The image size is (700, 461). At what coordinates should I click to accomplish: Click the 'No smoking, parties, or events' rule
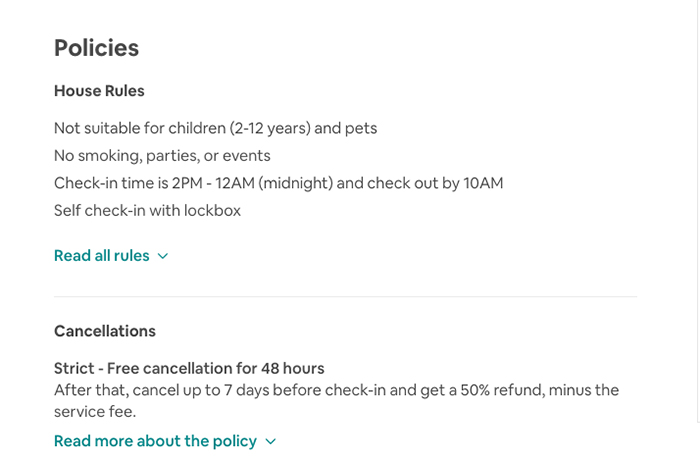(162, 156)
